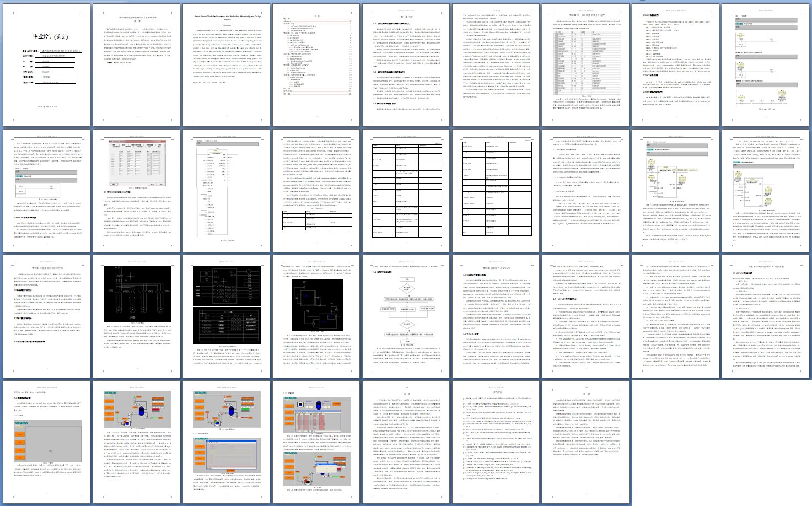Viewport: 812px width, 506px height.
Task: Select the second full-page table thumbnail
Action: click(x=496, y=191)
